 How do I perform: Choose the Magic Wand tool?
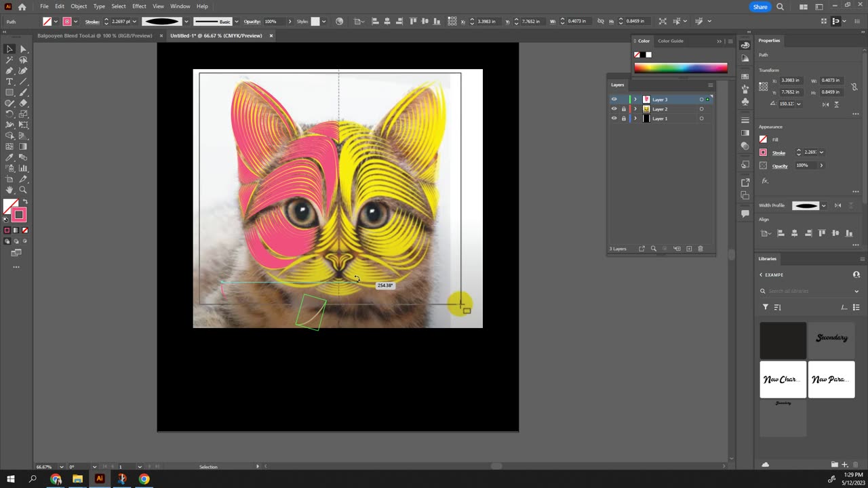click(9, 60)
